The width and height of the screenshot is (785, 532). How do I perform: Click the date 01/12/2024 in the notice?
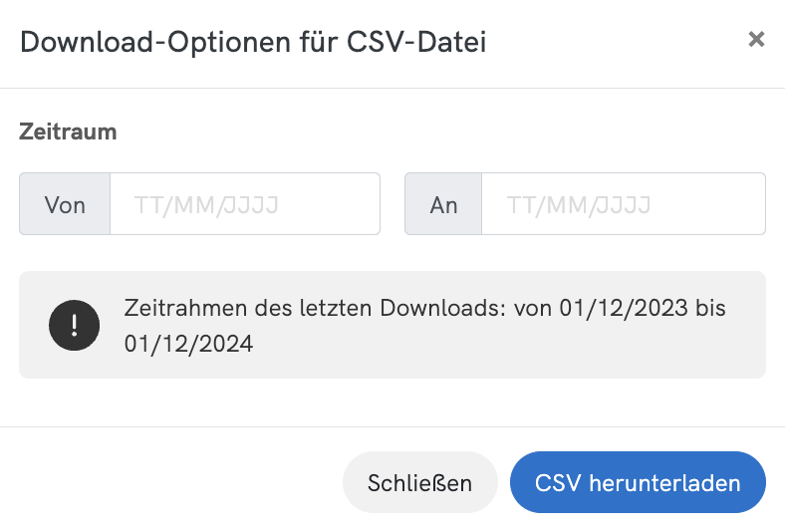(x=189, y=344)
